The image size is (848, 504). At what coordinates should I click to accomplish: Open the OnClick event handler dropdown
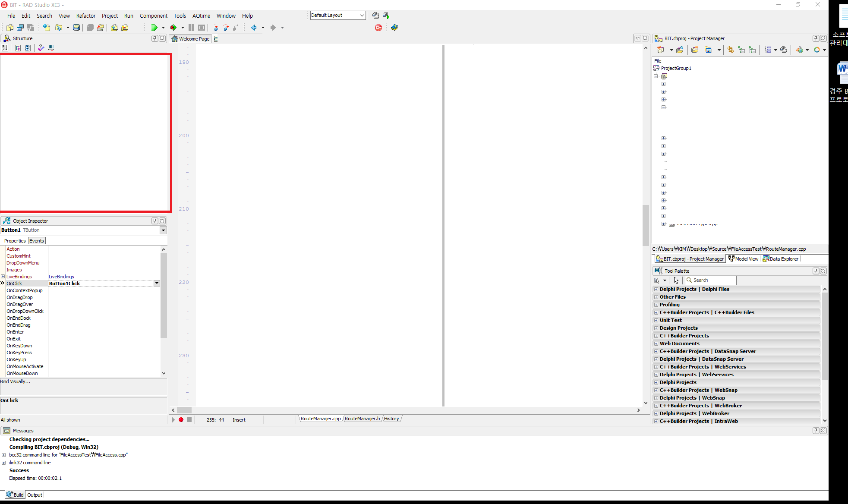pos(157,283)
